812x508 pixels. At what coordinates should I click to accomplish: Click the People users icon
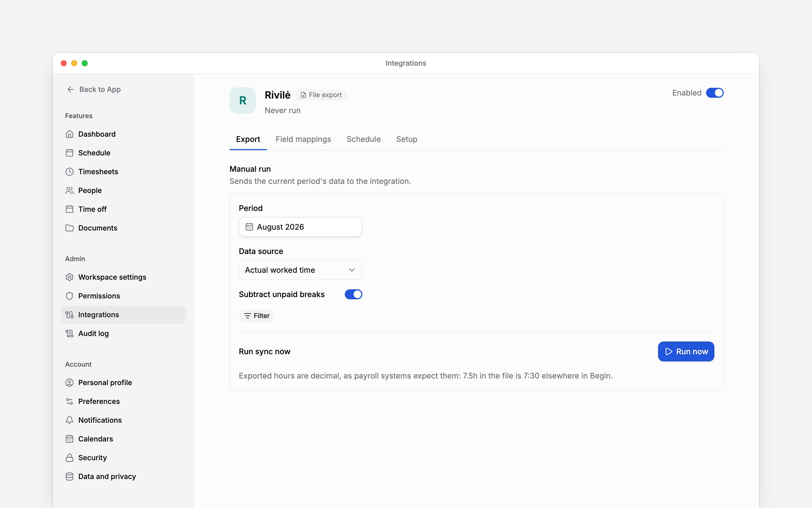click(x=70, y=190)
